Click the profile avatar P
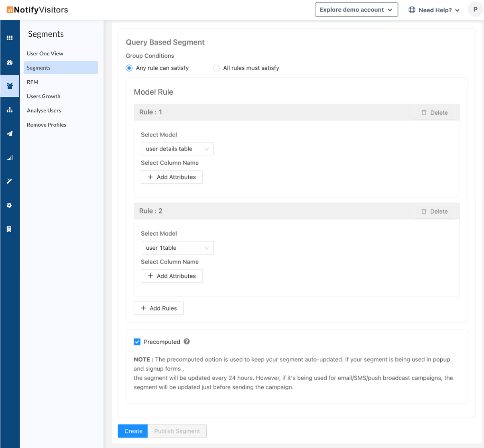Image resolution: width=484 pixels, height=448 pixels. point(475,10)
